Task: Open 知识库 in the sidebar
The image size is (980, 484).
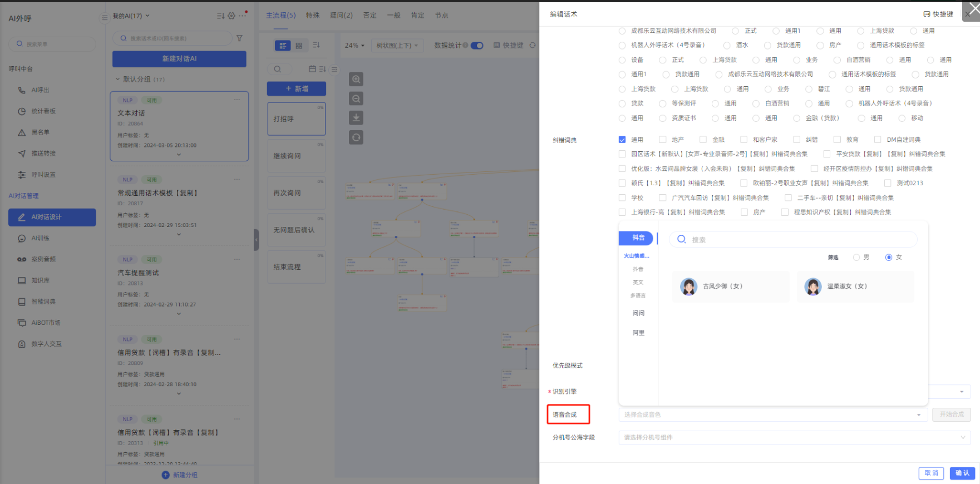Action: pyautogui.click(x=40, y=280)
